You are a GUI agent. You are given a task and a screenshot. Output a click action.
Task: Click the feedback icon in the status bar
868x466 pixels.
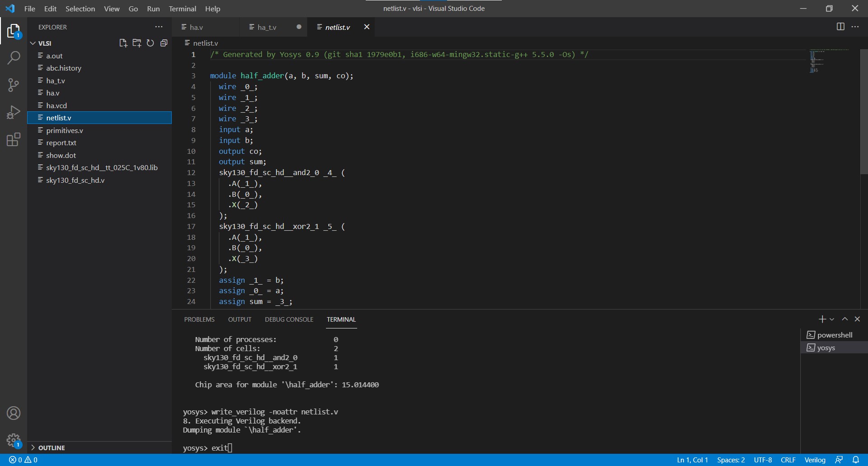(839, 460)
